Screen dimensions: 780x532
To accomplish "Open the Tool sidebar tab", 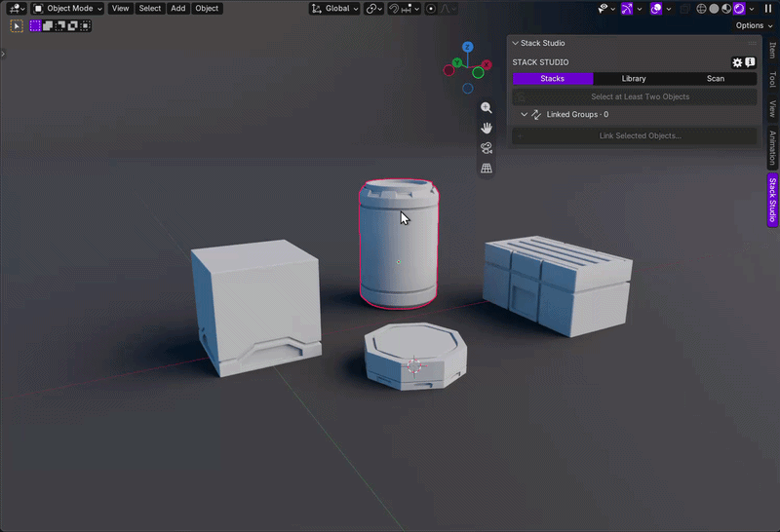I will (x=772, y=79).
